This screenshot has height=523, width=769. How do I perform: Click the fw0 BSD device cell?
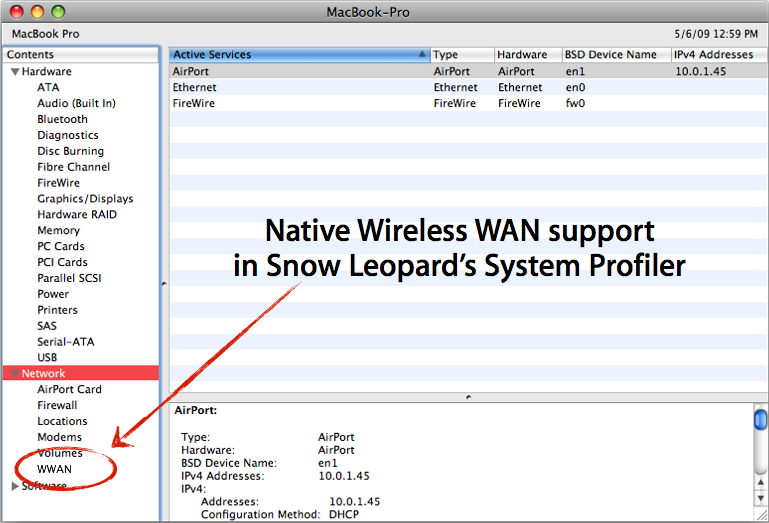click(x=575, y=104)
